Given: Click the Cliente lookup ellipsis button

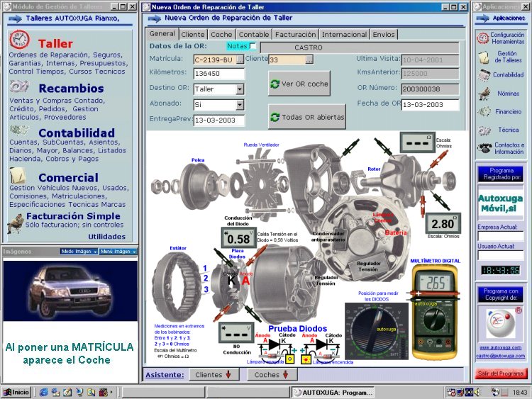Looking at the screenshot, I should click(309, 60).
